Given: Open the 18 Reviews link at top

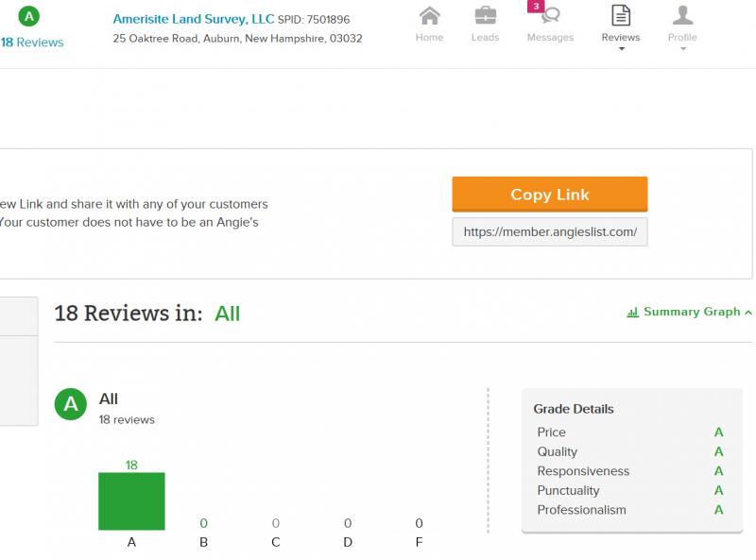Looking at the screenshot, I should (x=32, y=42).
